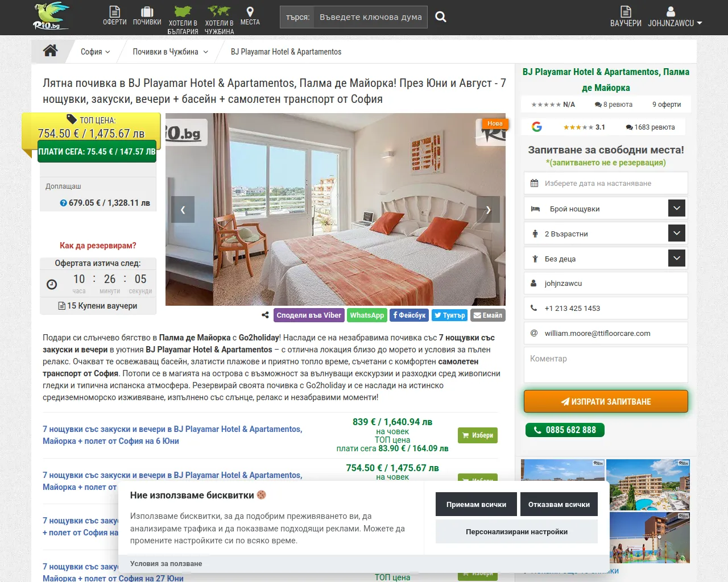Advance the photo carousel with right arrow
Viewport: 728px width, 582px height.
pyautogui.click(x=488, y=209)
